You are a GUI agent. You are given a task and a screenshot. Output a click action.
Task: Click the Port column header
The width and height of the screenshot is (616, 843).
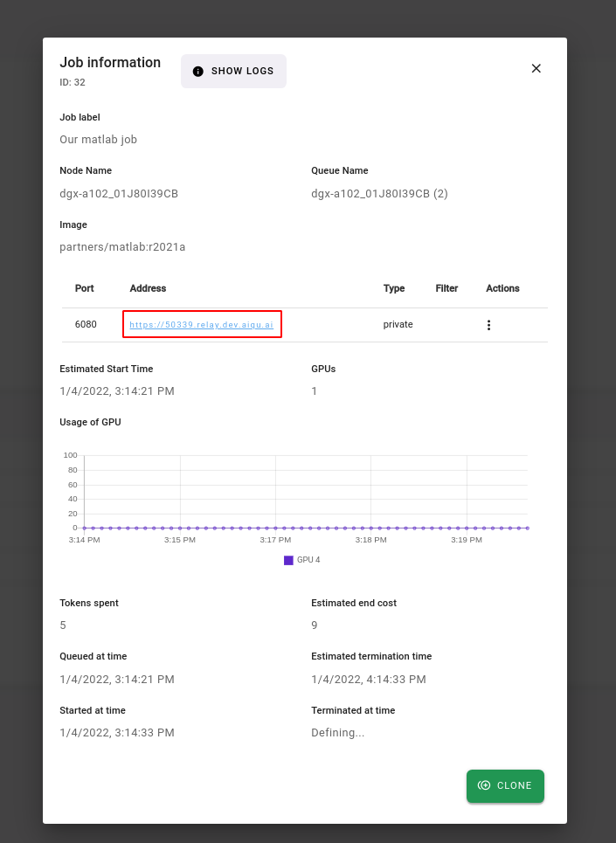[85, 288]
